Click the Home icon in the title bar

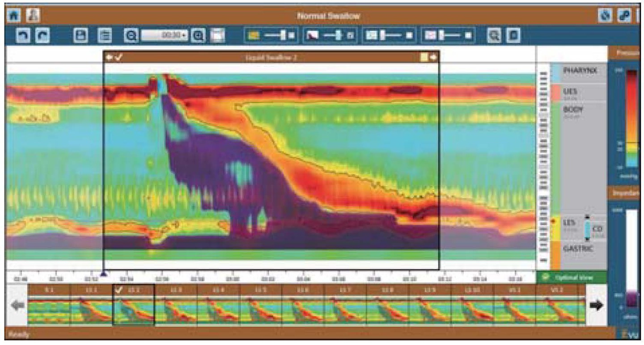12,16
